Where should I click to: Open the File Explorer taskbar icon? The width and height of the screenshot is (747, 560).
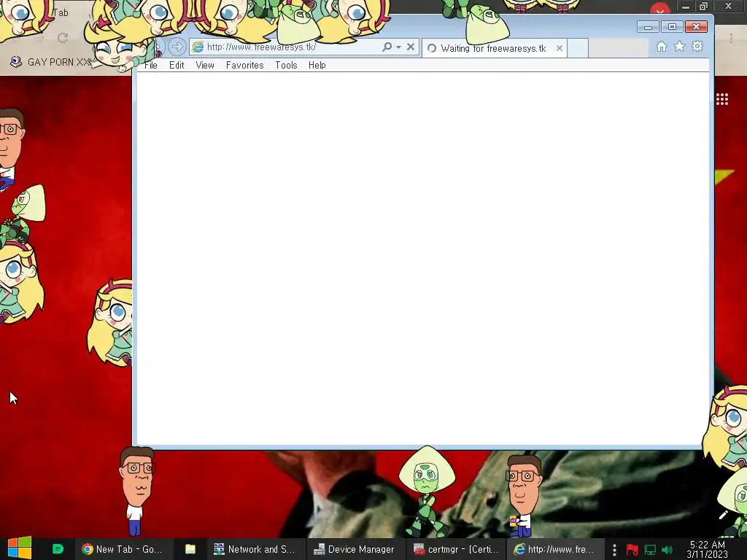click(190, 549)
